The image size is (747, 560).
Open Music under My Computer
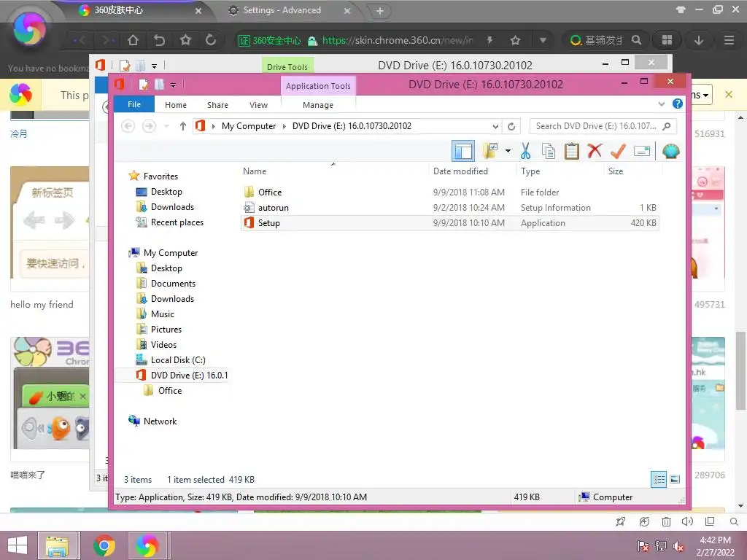(x=163, y=314)
